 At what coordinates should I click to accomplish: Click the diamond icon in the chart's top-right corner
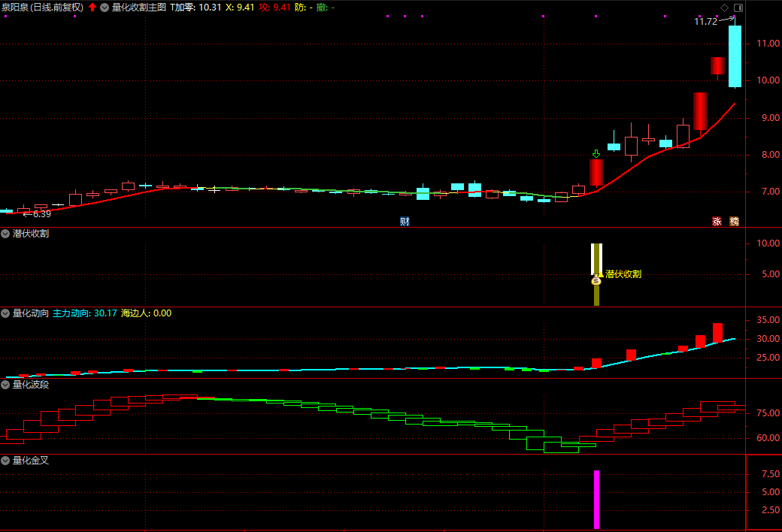[x=724, y=8]
